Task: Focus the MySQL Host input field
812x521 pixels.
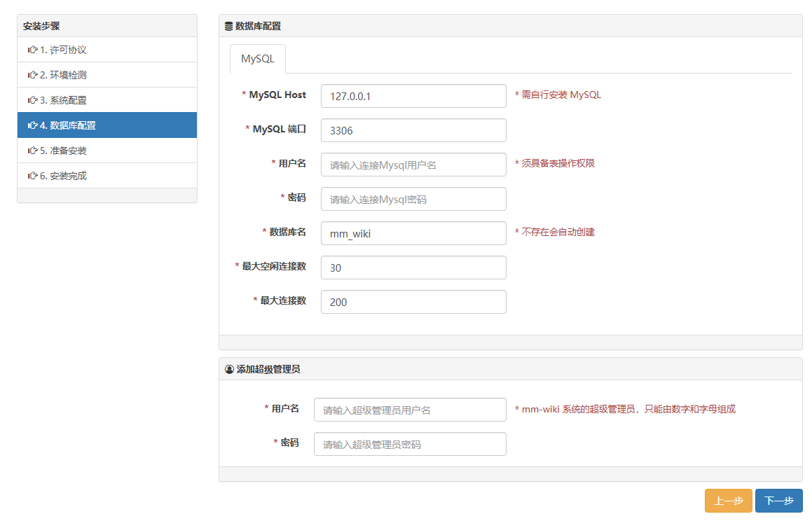Action: pyautogui.click(x=413, y=96)
